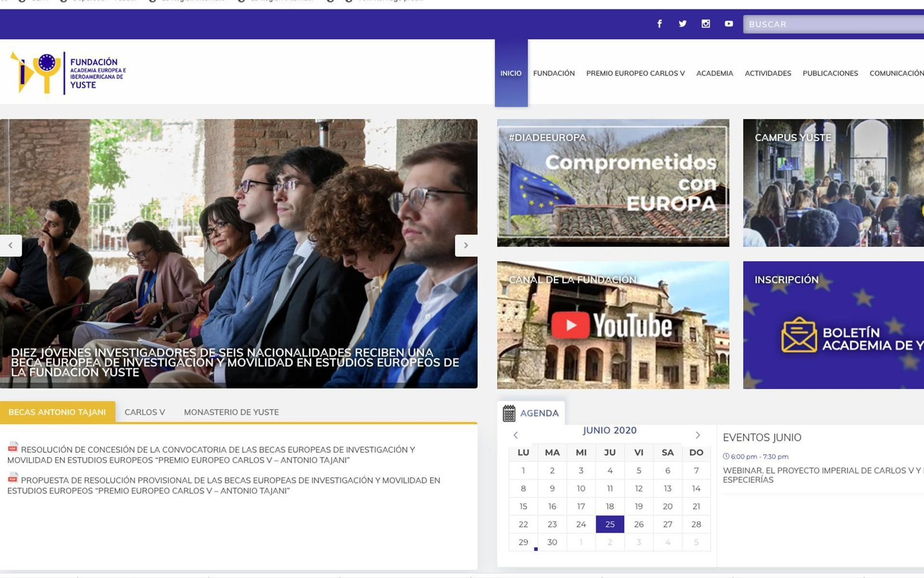
Task: Click the clock icon next to the webinar time
Action: (727, 455)
